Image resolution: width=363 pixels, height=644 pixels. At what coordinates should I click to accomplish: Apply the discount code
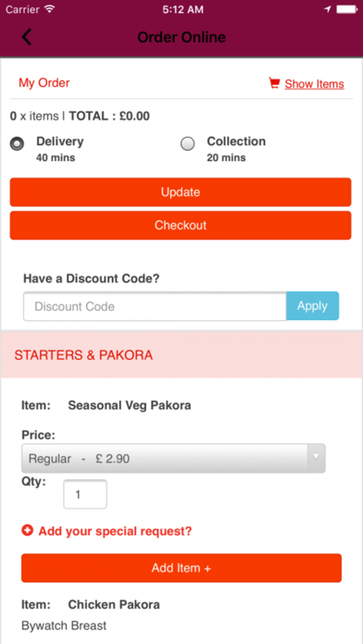coord(312,306)
